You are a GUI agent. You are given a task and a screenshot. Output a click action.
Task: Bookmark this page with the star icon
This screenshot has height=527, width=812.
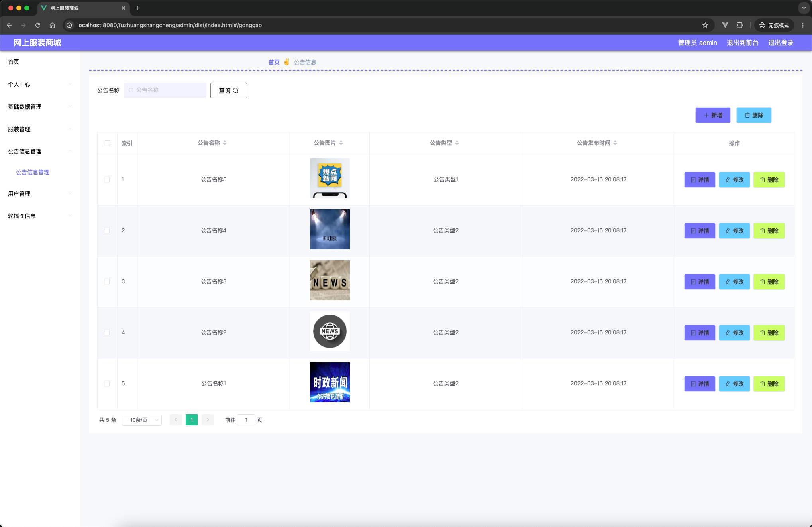705,25
